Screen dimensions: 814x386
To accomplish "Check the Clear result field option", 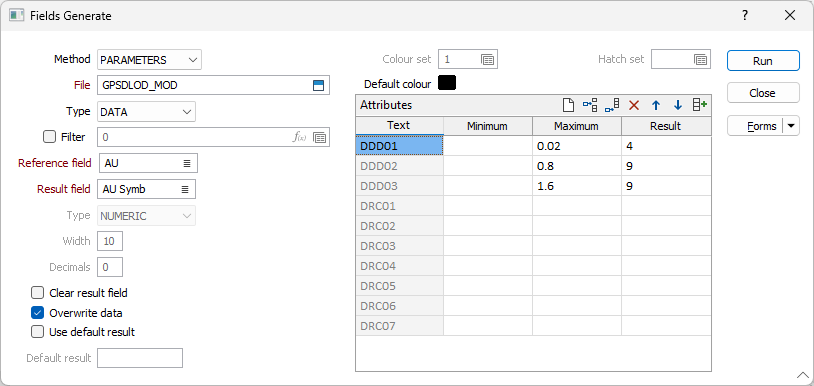I will 37,293.
